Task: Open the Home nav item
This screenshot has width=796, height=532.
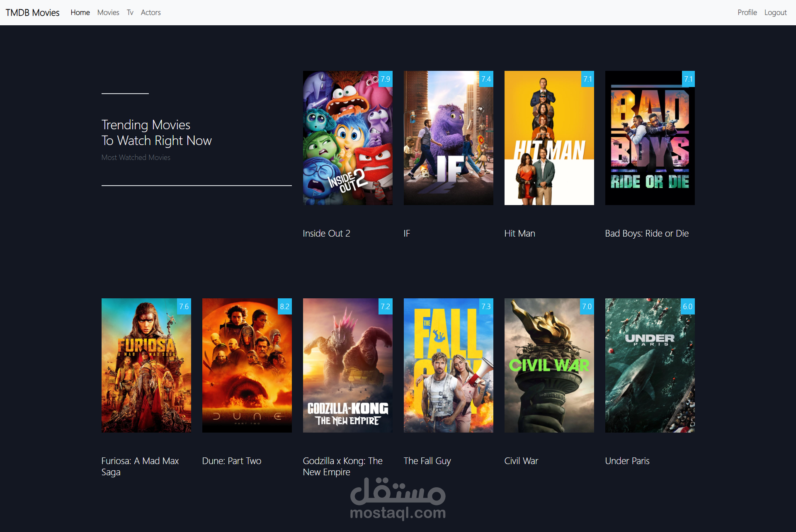Action: (80, 12)
